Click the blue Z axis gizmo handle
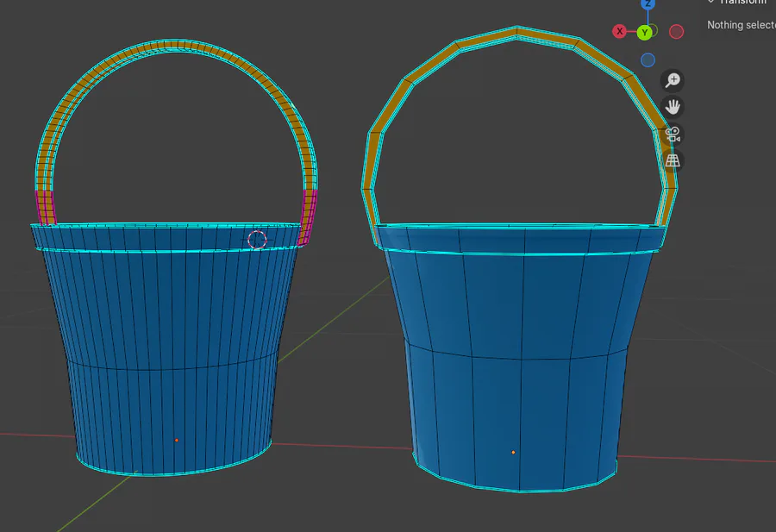 (648, 4)
